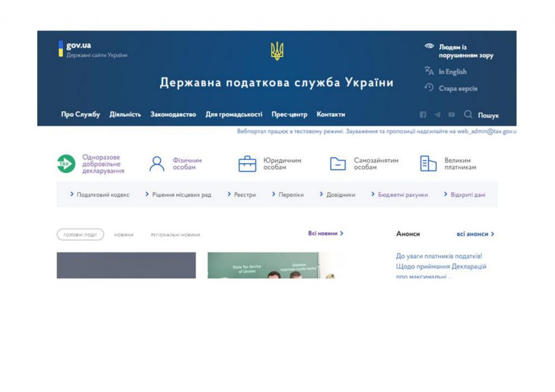
Task: Click the Ukrainian trident emblem
Action: [x=277, y=51]
